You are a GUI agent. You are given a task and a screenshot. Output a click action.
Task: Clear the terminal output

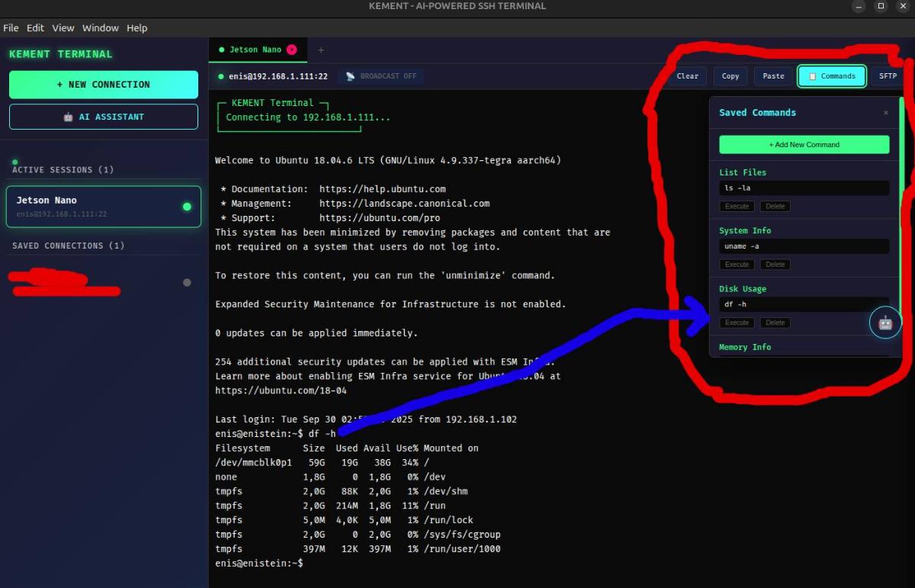point(687,76)
